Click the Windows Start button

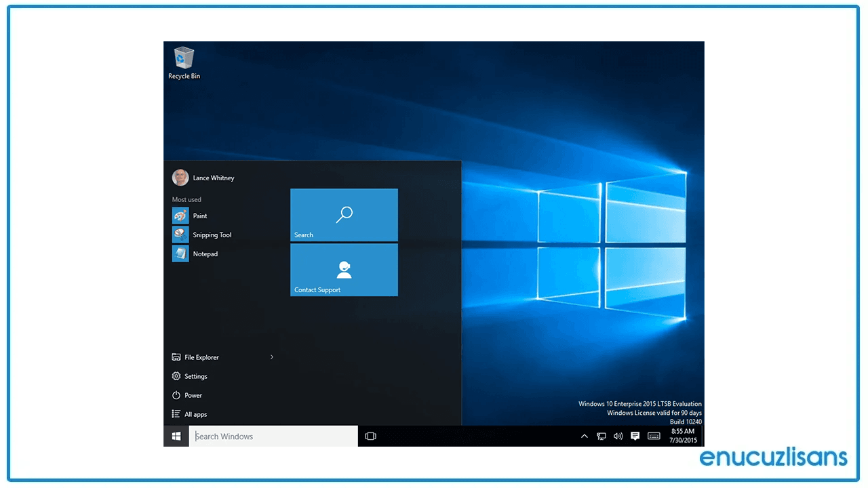click(x=176, y=436)
